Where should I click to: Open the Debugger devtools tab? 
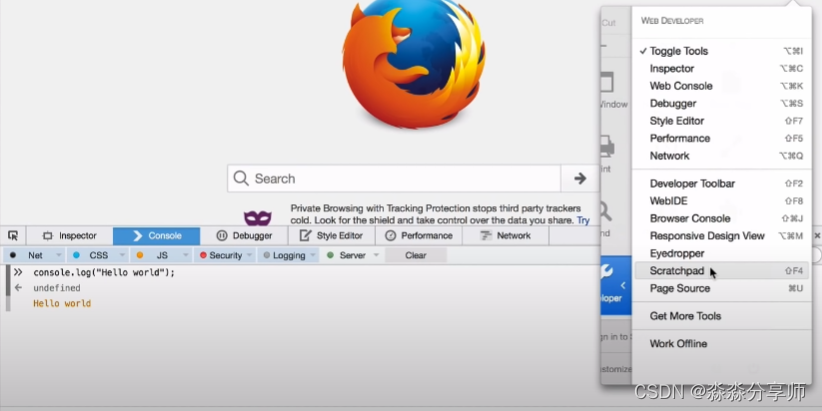coord(244,236)
